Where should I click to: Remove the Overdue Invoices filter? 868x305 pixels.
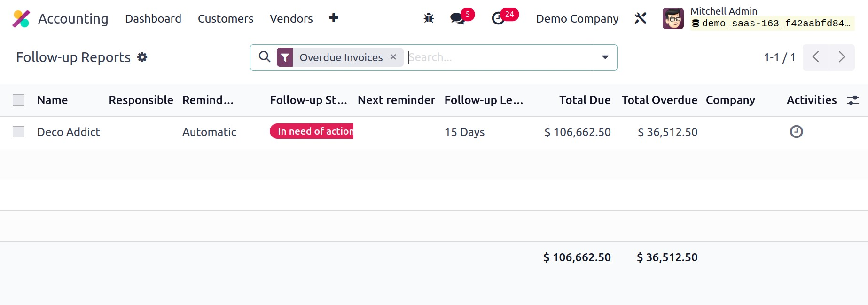click(393, 57)
